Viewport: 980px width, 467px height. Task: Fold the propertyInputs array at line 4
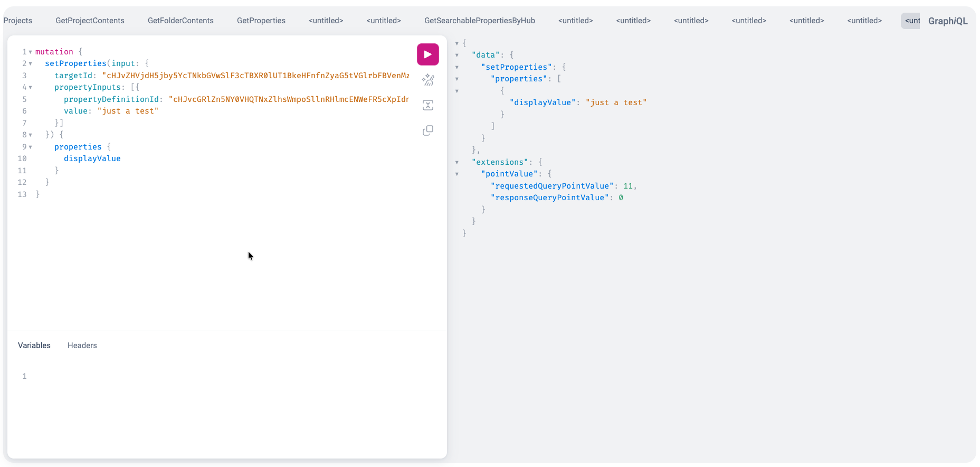click(30, 88)
